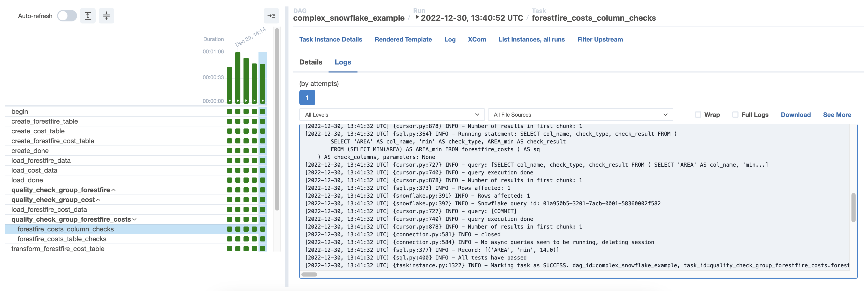The width and height of the screenshot is (868, 291).
Task: Switch to the Details tab
Action: tap(311, 62)
